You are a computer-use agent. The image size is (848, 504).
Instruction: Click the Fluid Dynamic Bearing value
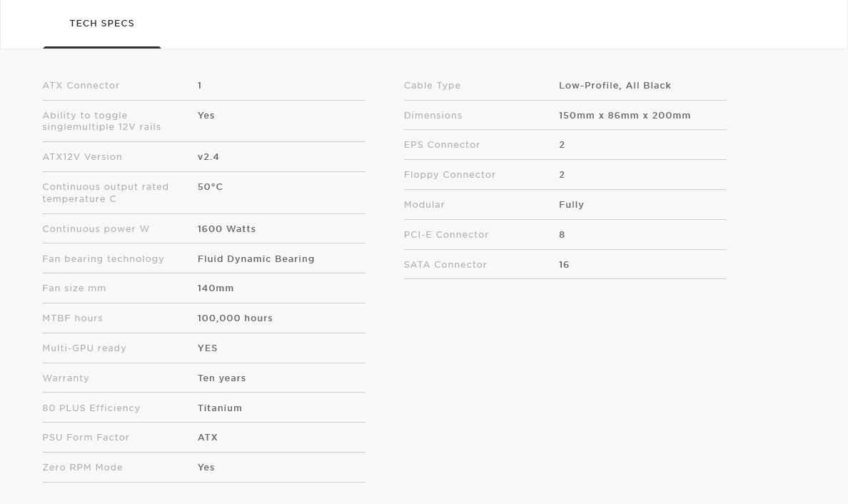tap(256, 259)
